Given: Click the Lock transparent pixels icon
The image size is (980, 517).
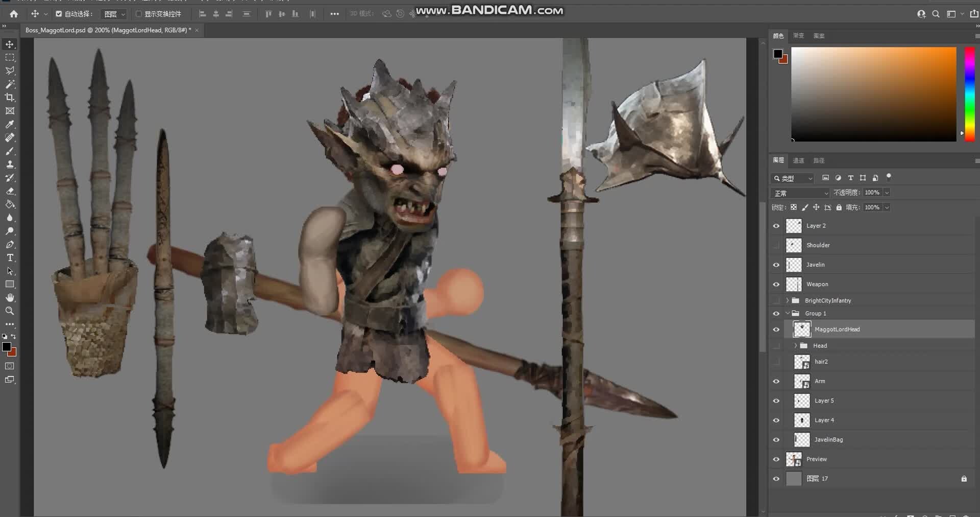Looking at the screenshot, I should tap(794, 207).
